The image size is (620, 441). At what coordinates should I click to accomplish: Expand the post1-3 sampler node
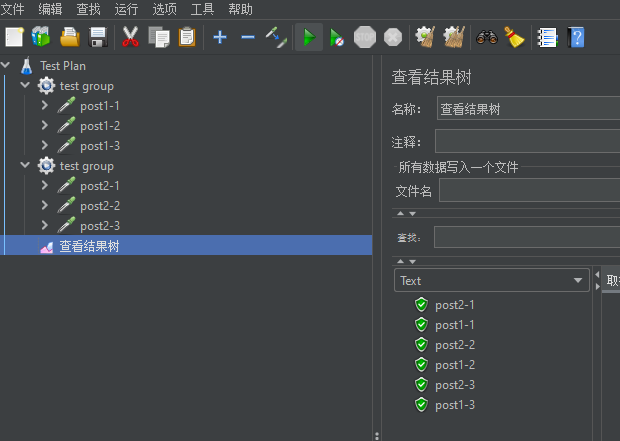45,145
